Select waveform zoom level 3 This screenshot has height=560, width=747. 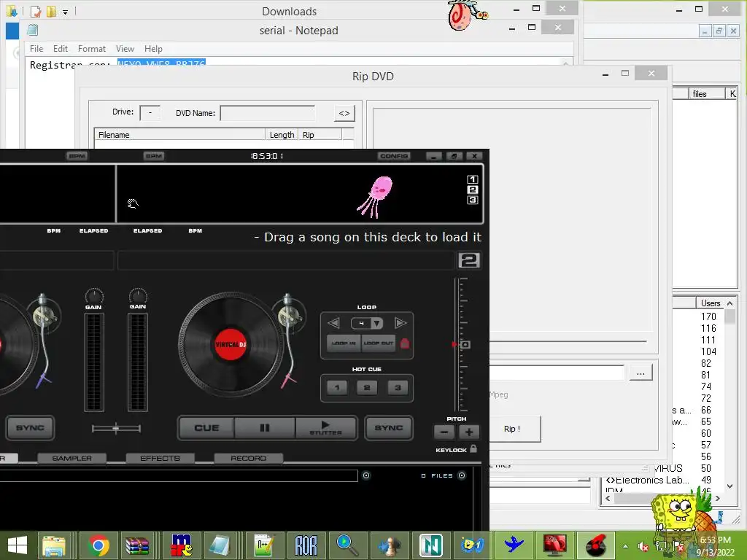tap(472, 200)
